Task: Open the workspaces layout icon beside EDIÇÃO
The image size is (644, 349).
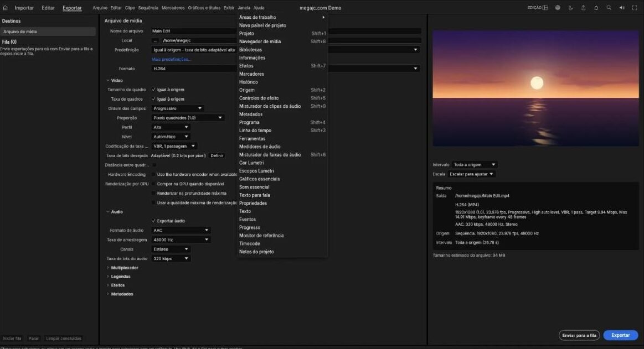Action: pos(545,8)
